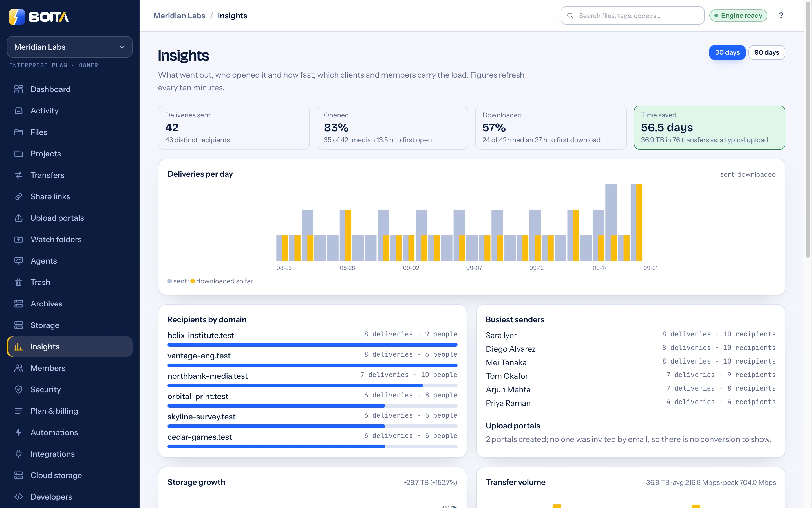
Task: Click the Watch folders icon
Action: click(18, 240)
